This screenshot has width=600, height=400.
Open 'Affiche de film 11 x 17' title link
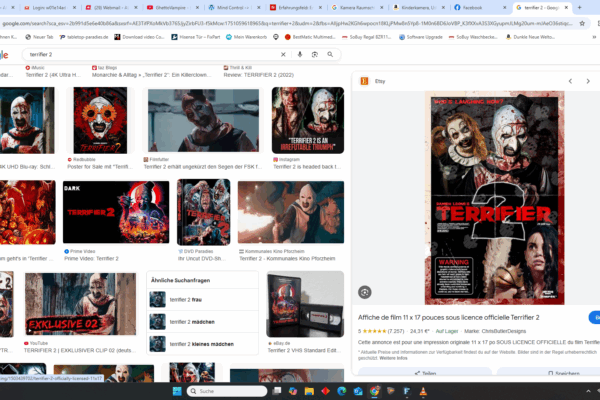(448, 317)
